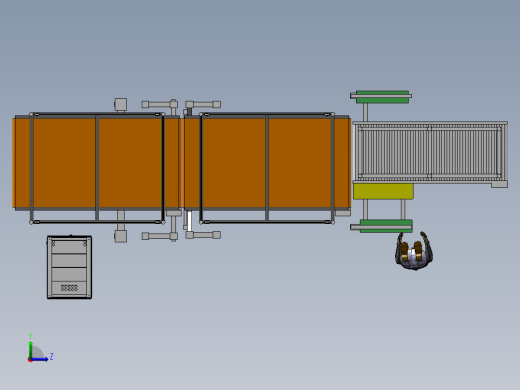Select the gray motor box below left conveyor
Screen dimensions: 520x390
click(x=121, y=236)
